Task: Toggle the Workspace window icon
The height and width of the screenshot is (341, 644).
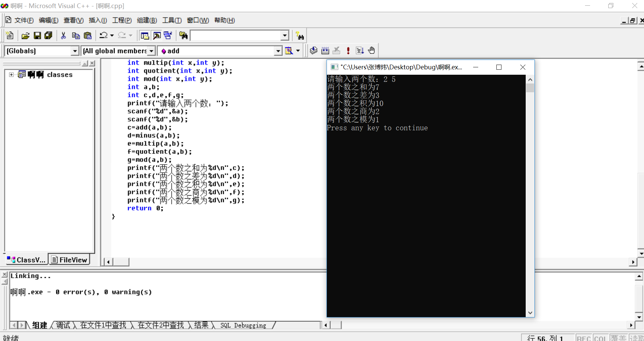Action: pos(145,35)
